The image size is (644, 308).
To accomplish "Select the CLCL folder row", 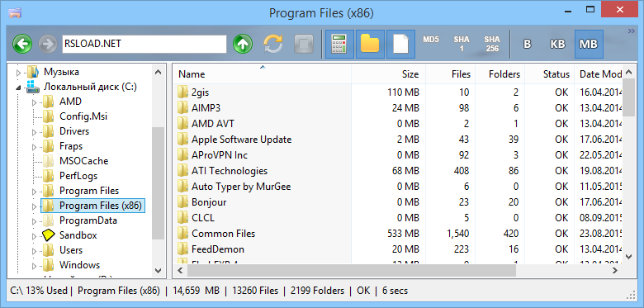I will [x=398, y=218].
